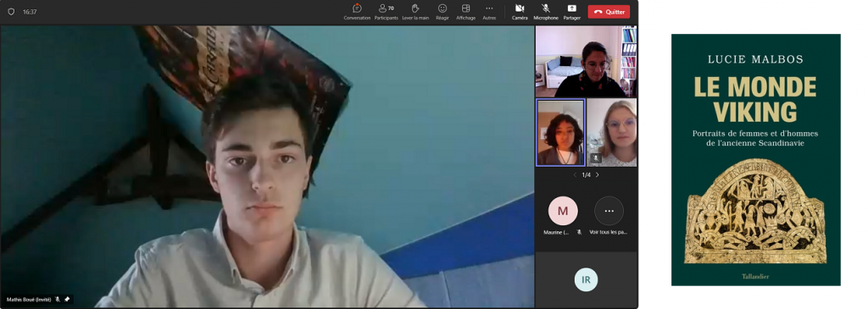Raise hand with Lever la main
This screenshot has width=868, height=309.
(415, 12)
